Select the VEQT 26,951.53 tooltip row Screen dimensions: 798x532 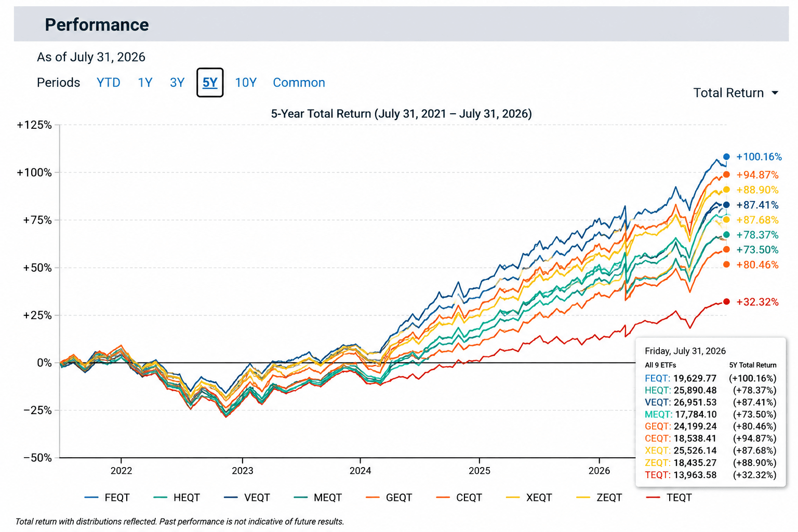pos(711,403)
